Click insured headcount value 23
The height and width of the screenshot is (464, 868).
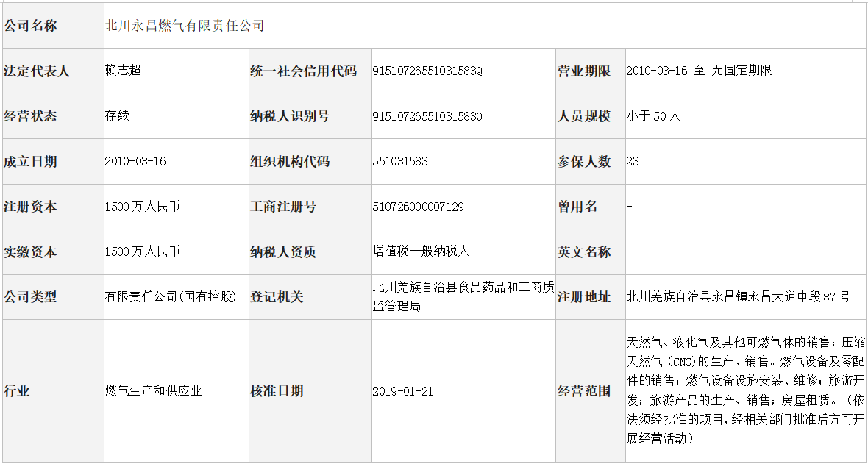(x=633, y=162)
